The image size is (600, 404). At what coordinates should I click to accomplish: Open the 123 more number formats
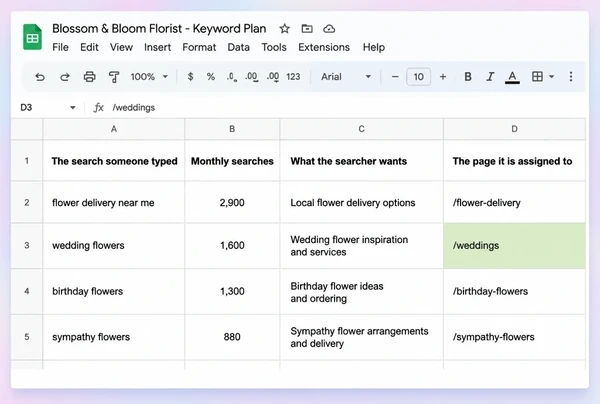pos(293,77)
